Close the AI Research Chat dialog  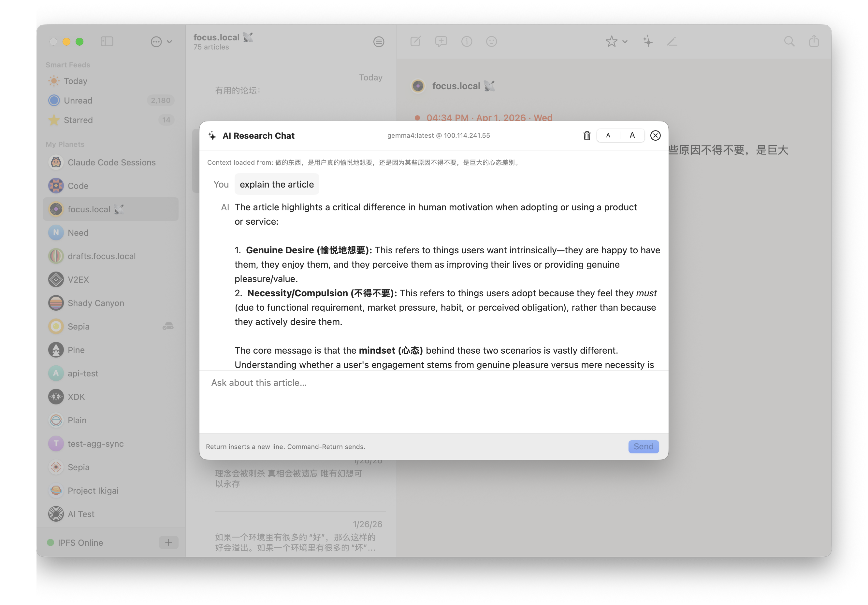click(655, 135)
